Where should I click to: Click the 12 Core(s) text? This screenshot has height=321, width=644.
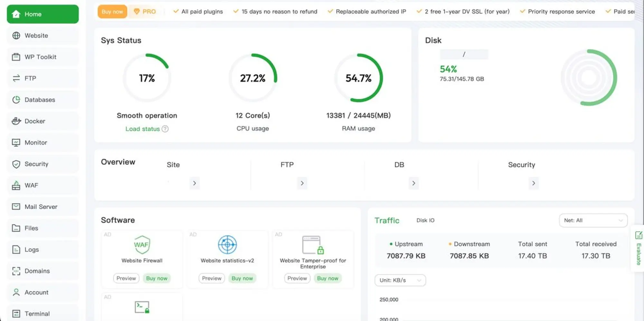point(253,116)
